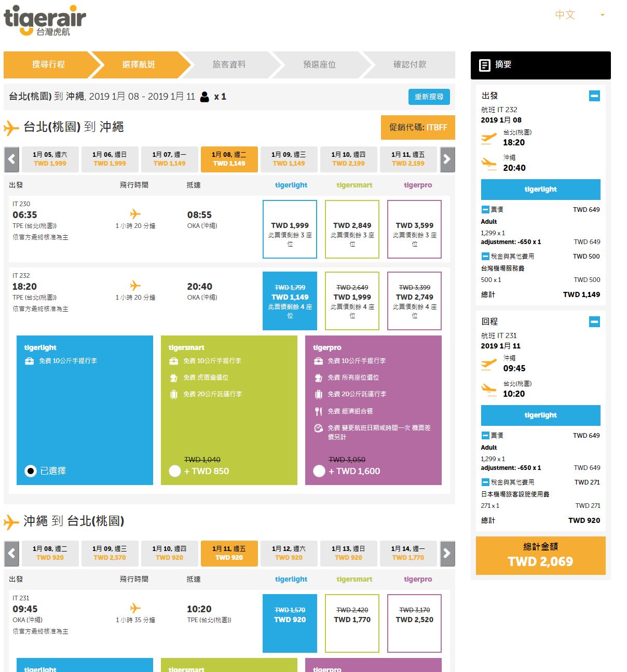
Task: Go to 搜尋行程 step tab
Action: coord(48,65)
